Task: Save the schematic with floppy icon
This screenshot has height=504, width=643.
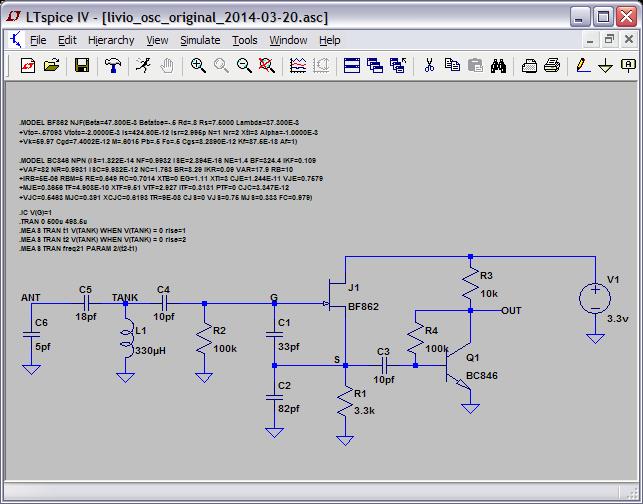Action: pos(82,65)
